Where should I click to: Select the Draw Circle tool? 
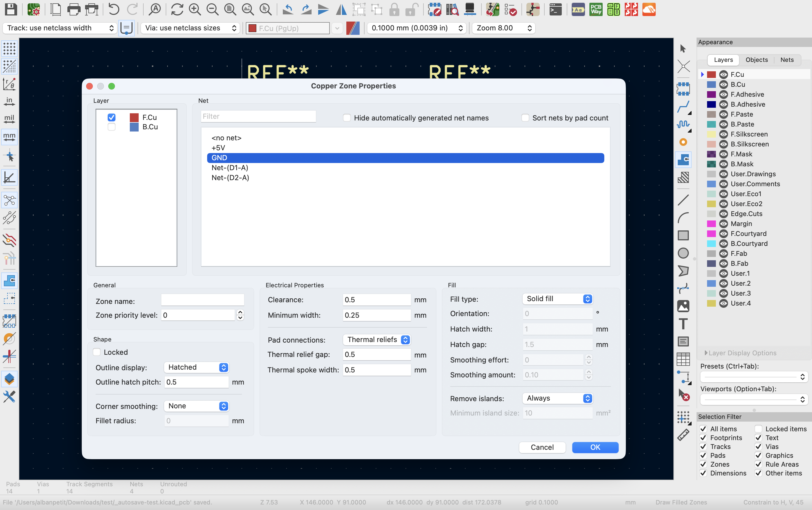[683, 253]
